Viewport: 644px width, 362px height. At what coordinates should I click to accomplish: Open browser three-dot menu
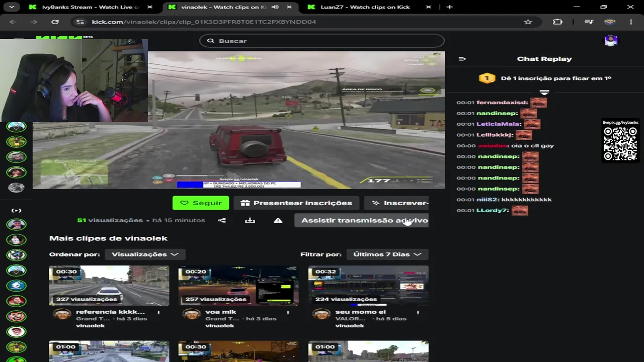click(x=631, y=22)
